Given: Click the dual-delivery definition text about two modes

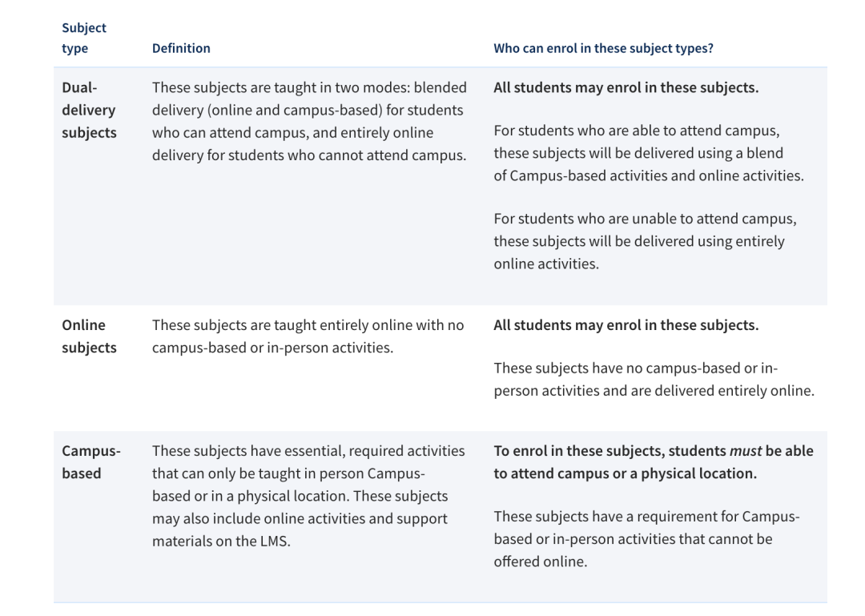Looking at the screenshot, I should pos(309,122).
